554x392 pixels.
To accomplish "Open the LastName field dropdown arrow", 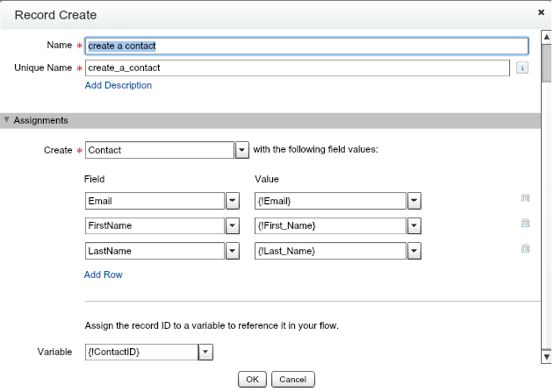I will (233, 251).
